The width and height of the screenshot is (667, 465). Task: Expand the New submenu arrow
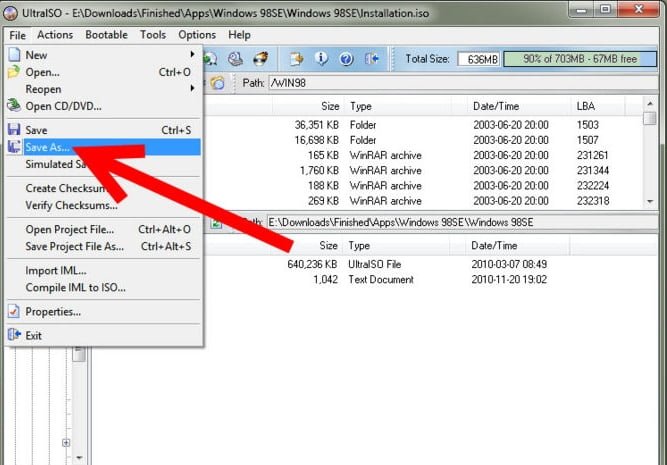191,55
